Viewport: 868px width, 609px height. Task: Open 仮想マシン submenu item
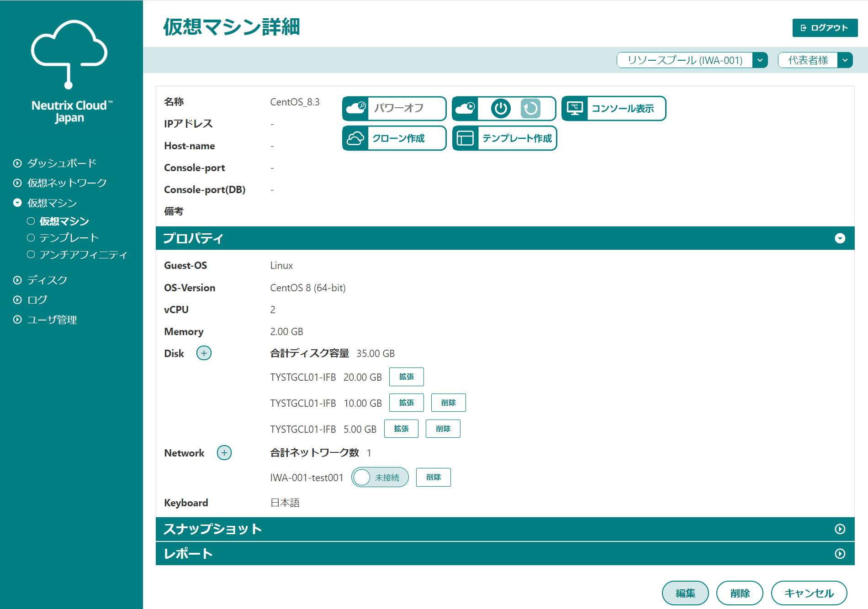[x=64, y=221]
